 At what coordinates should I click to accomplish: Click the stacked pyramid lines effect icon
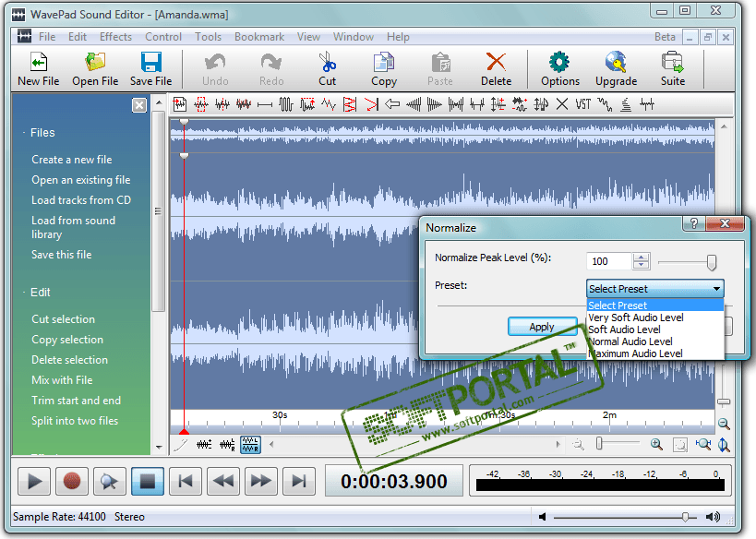click(626, 104)
